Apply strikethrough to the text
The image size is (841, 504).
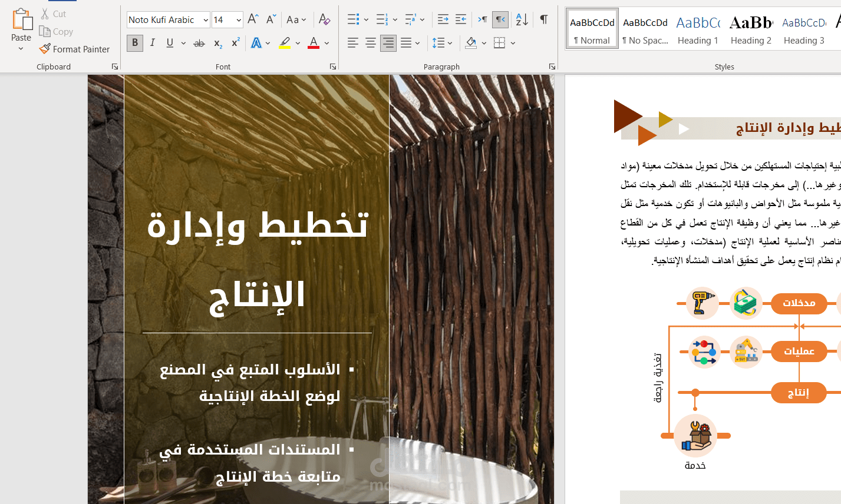pos(199,43)
